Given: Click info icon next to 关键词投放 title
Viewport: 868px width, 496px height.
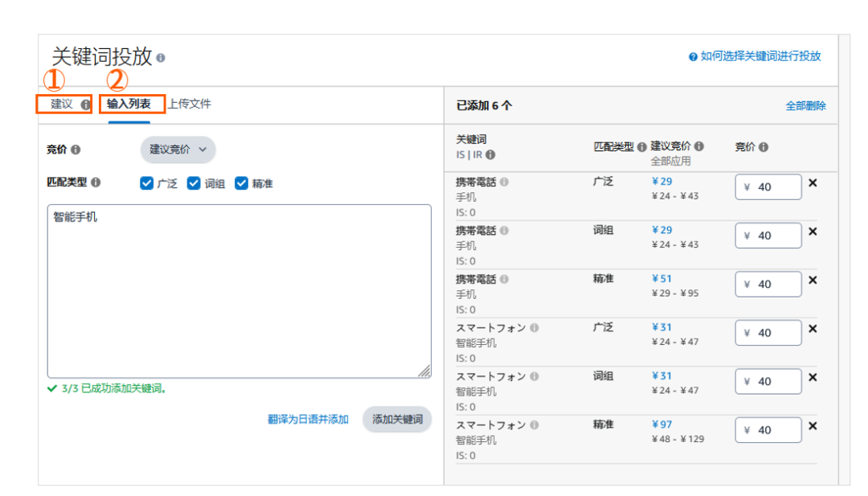Looking at the screenshot, I should pyautogui.click(x=161, y=58).
